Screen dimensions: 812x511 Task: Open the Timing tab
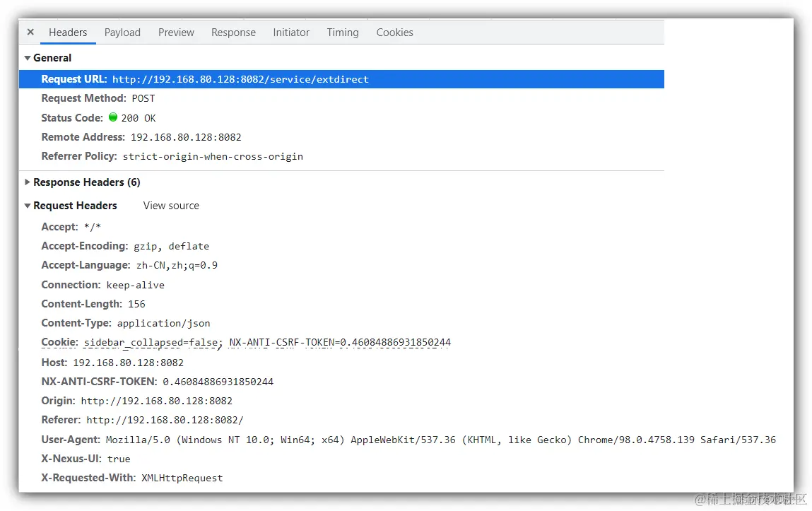(x=343, y=32)
